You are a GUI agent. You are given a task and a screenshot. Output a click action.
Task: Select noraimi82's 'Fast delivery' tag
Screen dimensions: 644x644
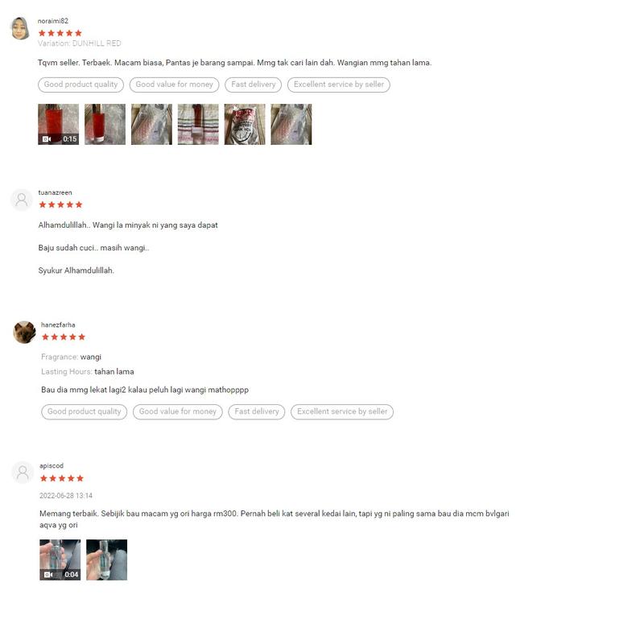click(254, 85)
